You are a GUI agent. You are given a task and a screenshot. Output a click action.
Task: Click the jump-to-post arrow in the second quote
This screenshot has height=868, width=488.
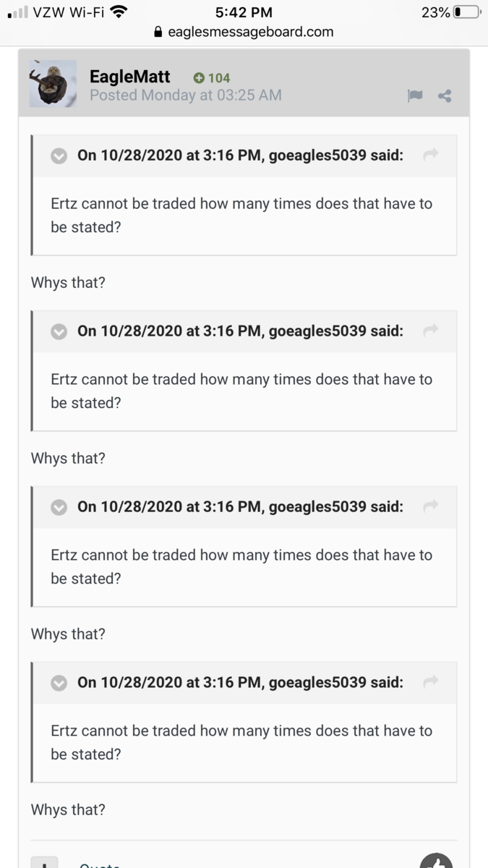[431, 330]
